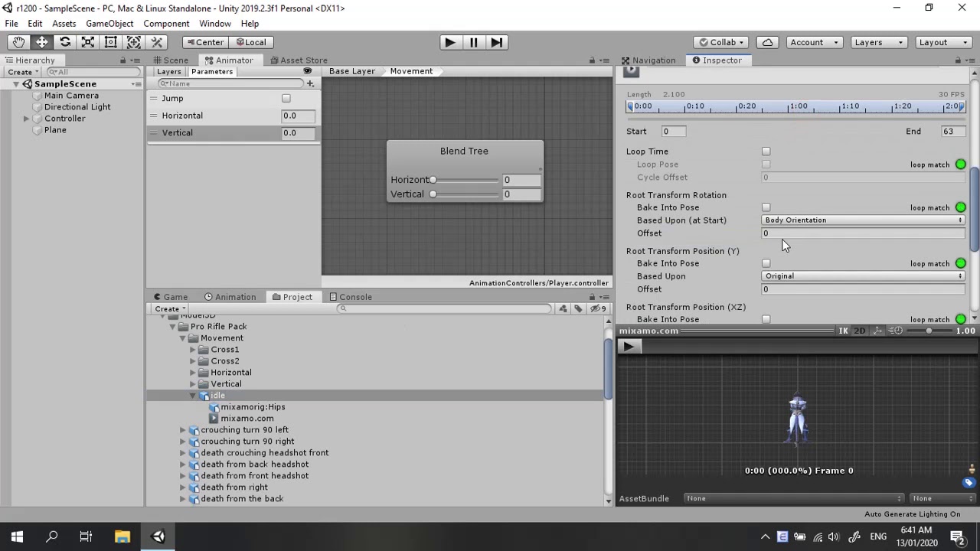Go to Base Layer breadcrumb
This screenshot has height=551, width=980.
pyautogui.click(x=352, y=71)
